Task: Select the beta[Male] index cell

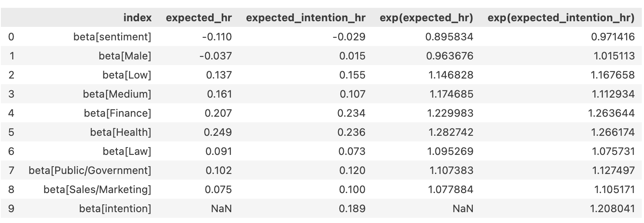Action: [125, 56]
